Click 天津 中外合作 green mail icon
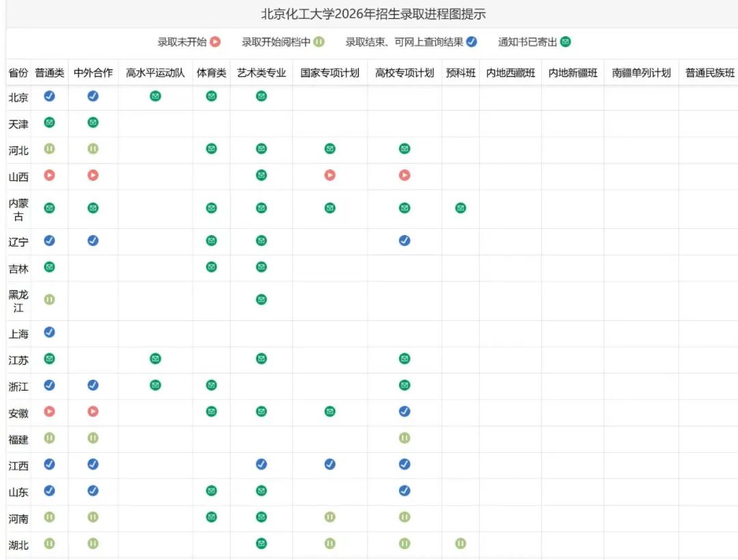 [x=93, y=122]
